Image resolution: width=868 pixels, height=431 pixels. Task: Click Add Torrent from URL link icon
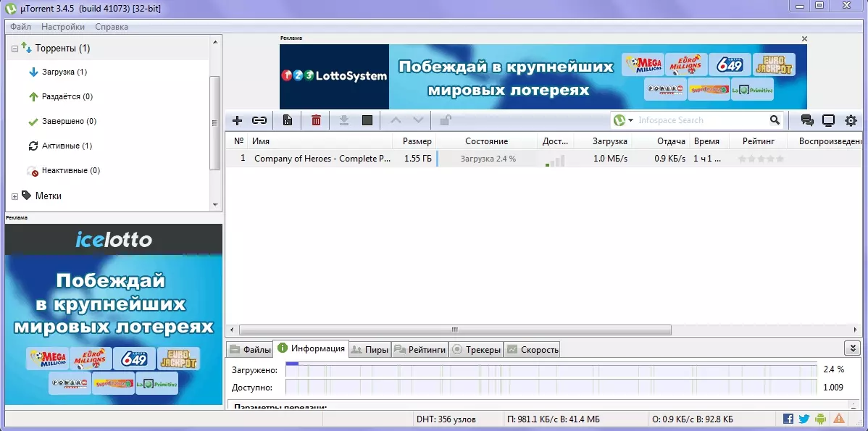(259, 120)
